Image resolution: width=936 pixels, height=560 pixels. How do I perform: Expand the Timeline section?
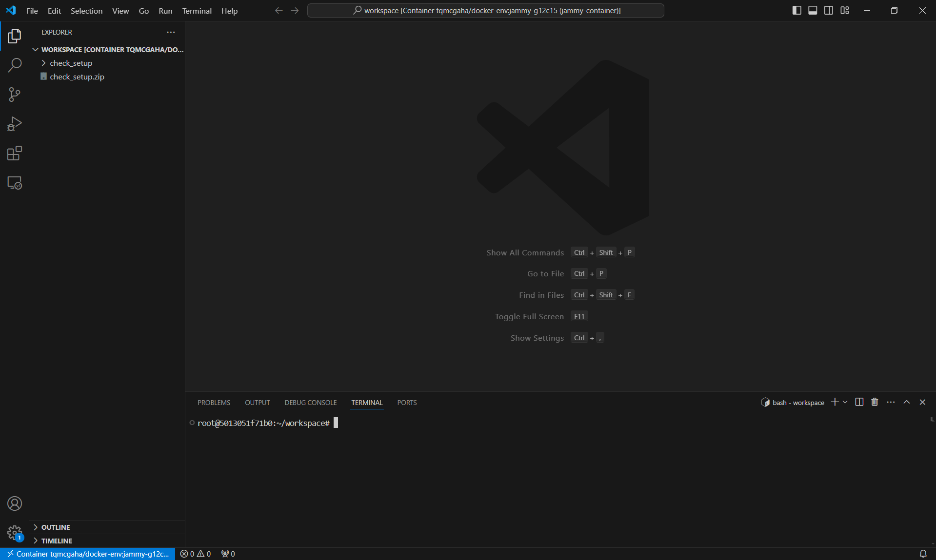[107, 541]
